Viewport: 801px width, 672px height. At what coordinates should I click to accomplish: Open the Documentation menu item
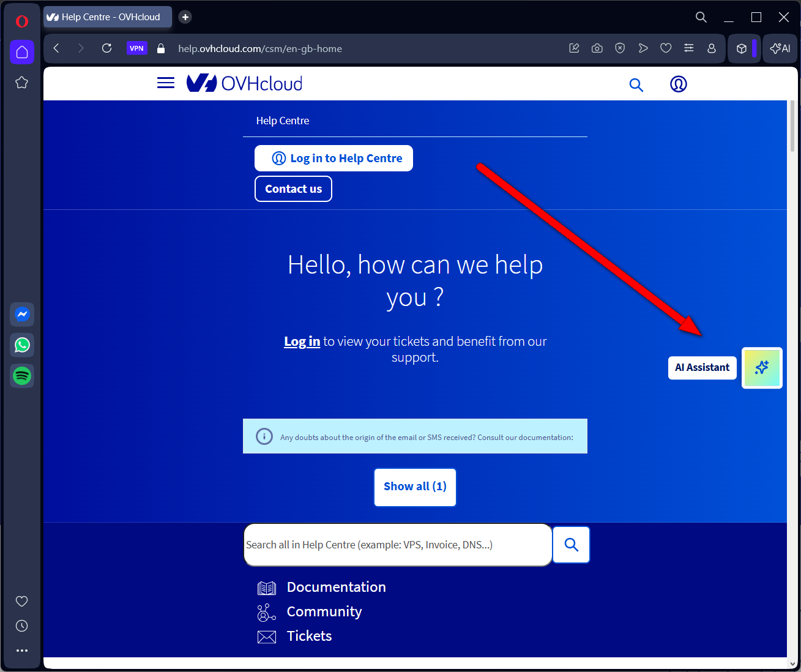coord(336,588)
